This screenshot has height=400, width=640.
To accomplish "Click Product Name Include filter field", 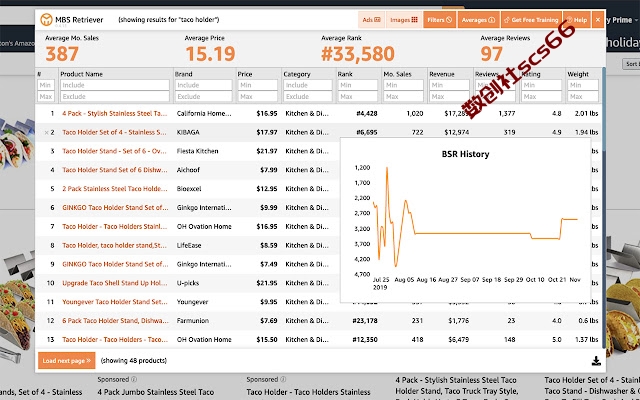I will click(x=115, y=85).
